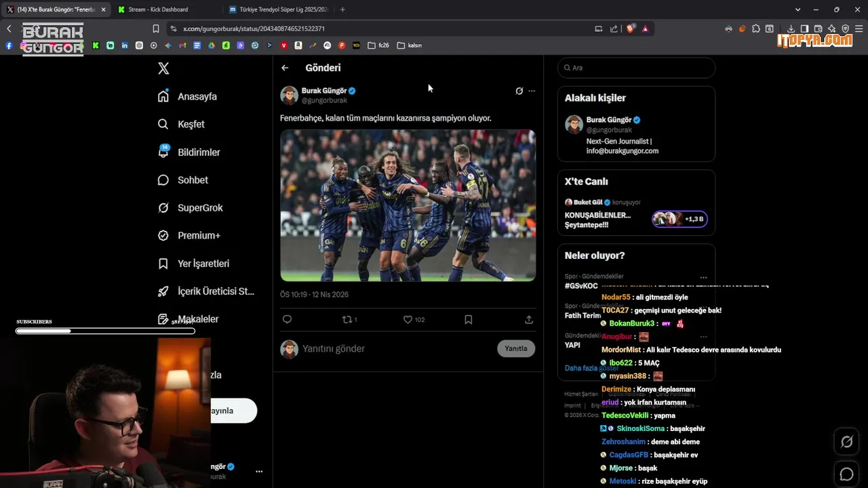Open the kalsın bookmarks folder
This screenshot has width=868, height=488.
coord(410,45)
